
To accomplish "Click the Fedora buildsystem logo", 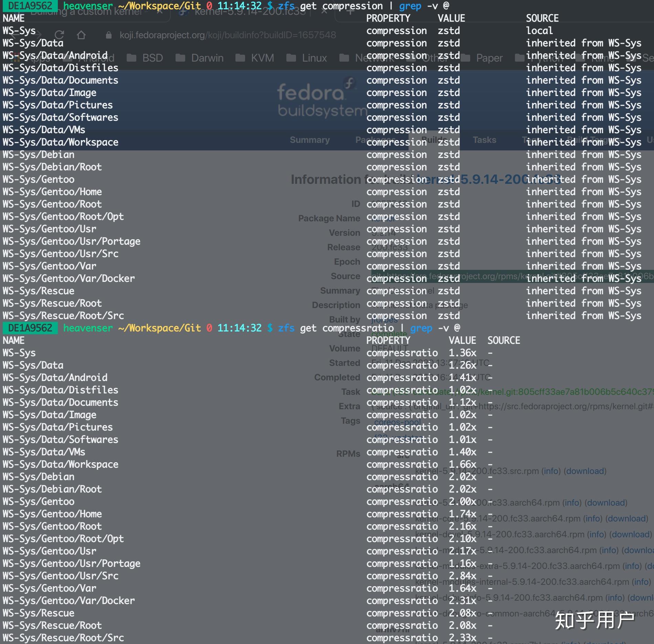I will coord(322,97).
